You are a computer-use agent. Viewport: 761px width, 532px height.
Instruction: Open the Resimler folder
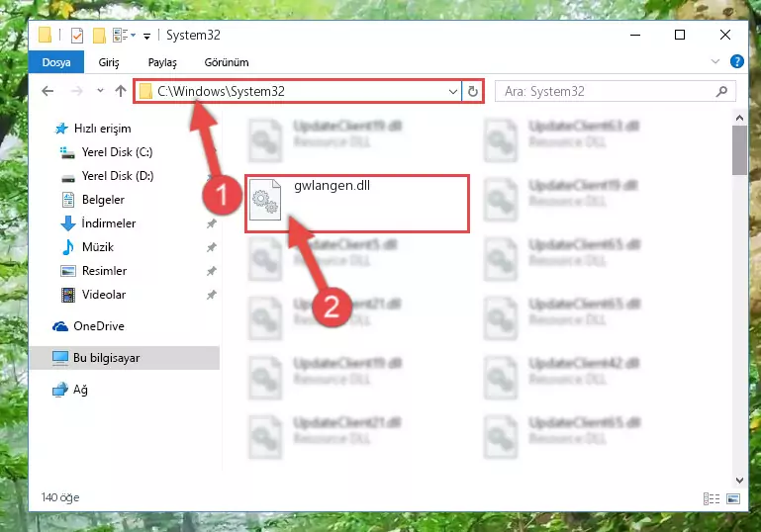pyautogui.click(x=104, y=271)
